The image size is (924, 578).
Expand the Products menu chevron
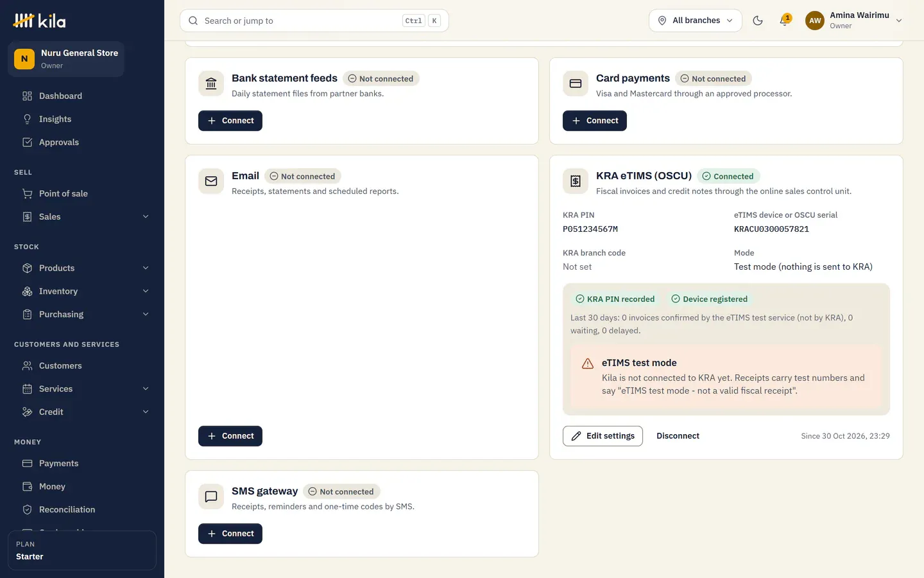(x=146, y=268)
